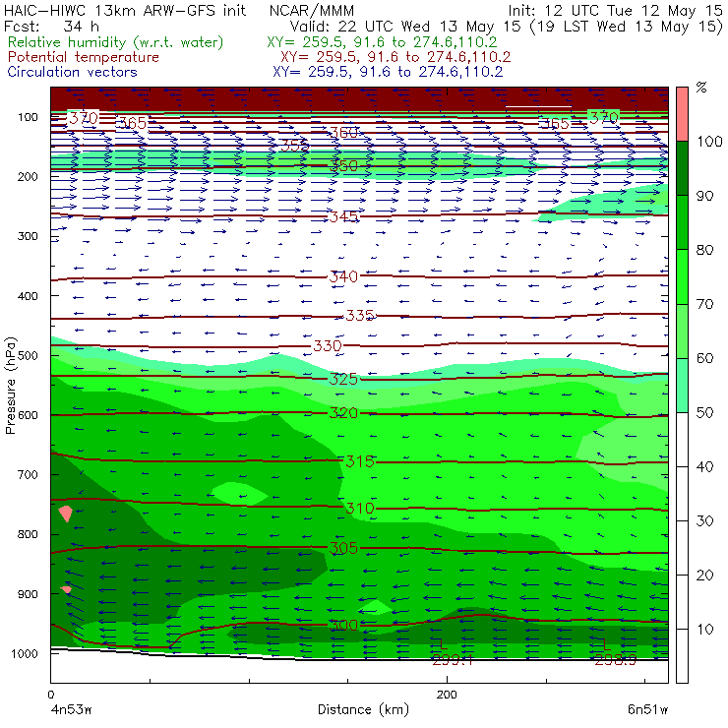This screenshot has height=728, width=728.
Task: Click 'Init: 12 UTC Tue 12 May 15'
Action: 615,11
